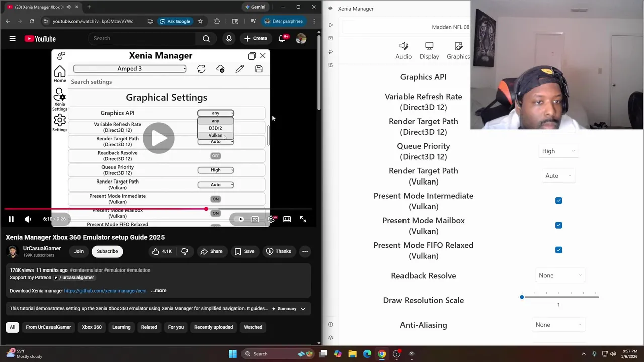Image resolution: width=644 pixels, height=362 pixels.
Task: Open the YouTube account avatar menu
Action: tap(301, 38)
